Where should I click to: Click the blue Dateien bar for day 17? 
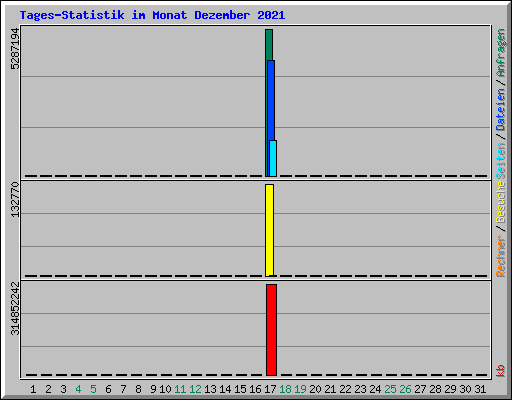tap(271, 100)
